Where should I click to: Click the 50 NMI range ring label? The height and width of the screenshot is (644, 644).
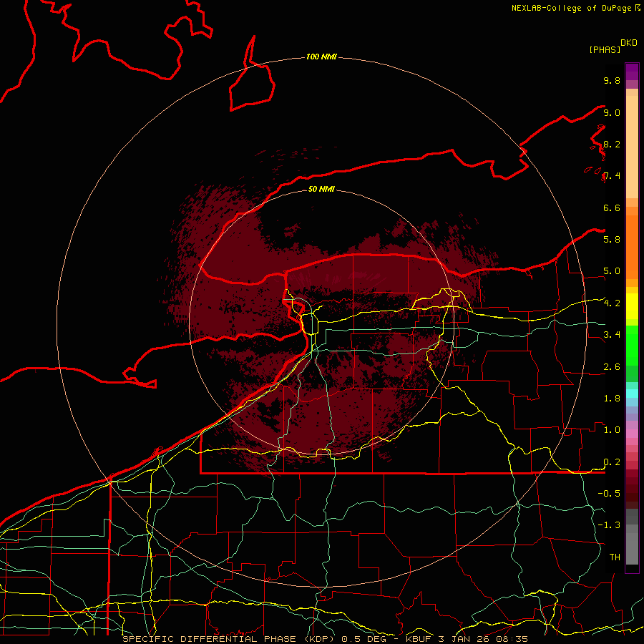[x=321, y=189]
